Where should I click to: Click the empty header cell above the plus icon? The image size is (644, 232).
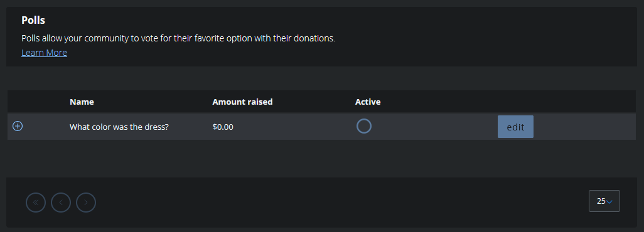pyautogui.click(x=17, y=102)
